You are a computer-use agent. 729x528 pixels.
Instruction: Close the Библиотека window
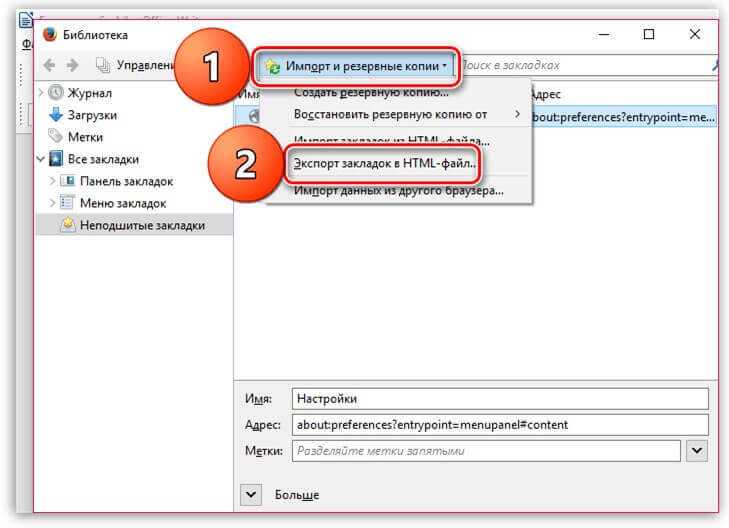coord(695,34)
